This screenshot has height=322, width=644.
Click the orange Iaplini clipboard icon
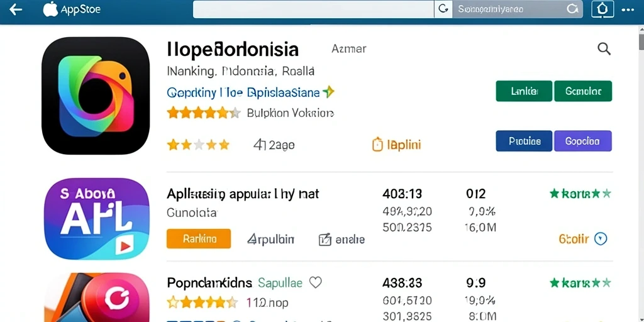(x=377, y=145)
